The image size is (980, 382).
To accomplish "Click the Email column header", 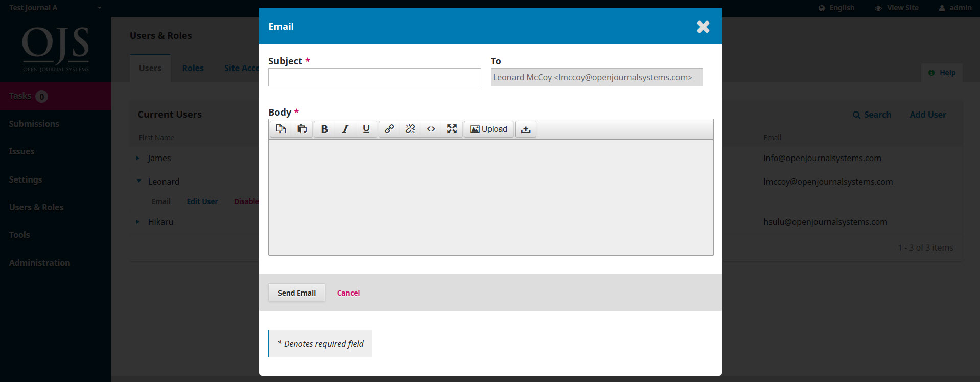I will (772, 138).
